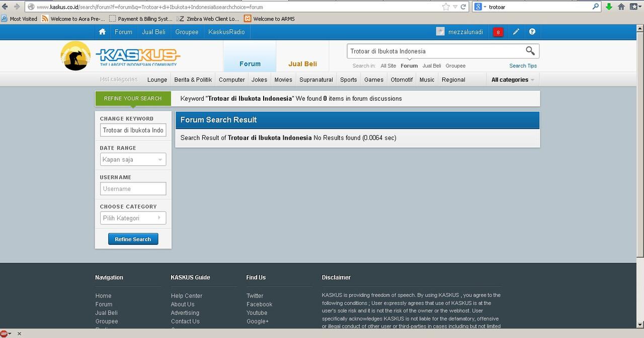Select the Regional category
Viewport: 644px width, 338px height.
pyautogui.click(x=453, y=80)
